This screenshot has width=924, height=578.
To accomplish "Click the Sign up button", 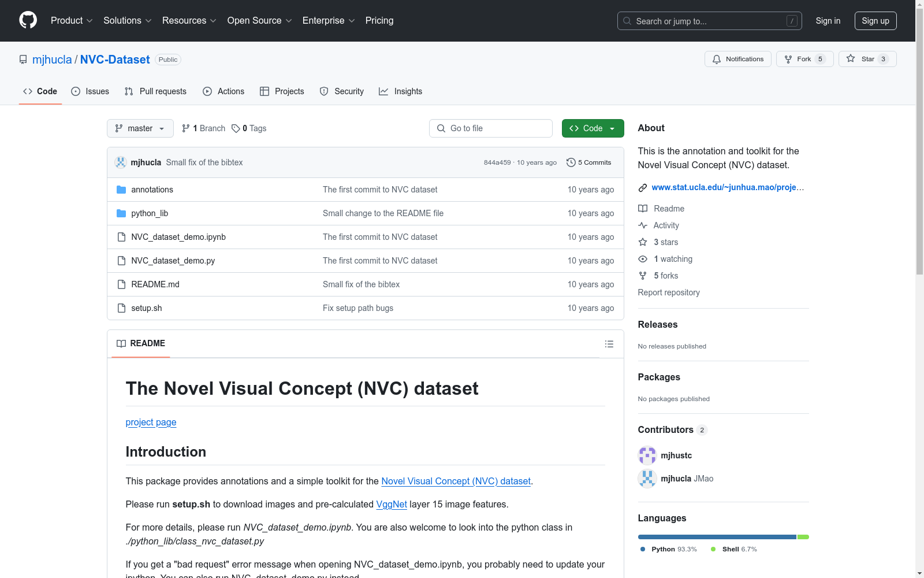I will coord(875,21).
